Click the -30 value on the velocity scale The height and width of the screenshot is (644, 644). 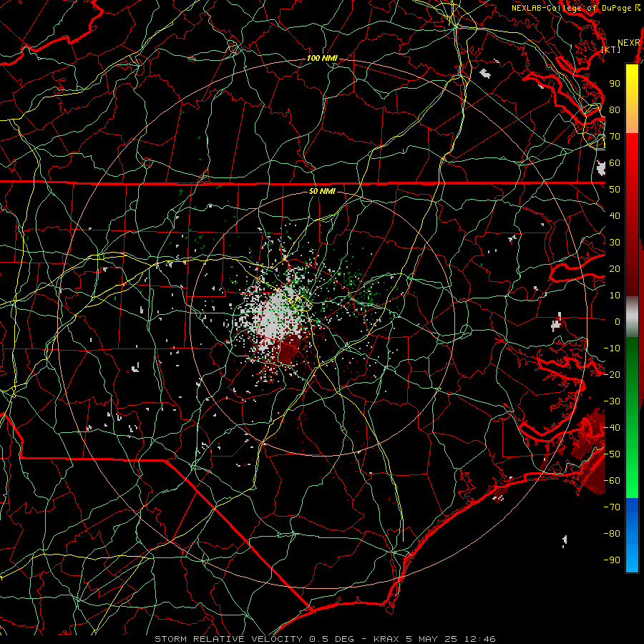(x=612, y=401)
